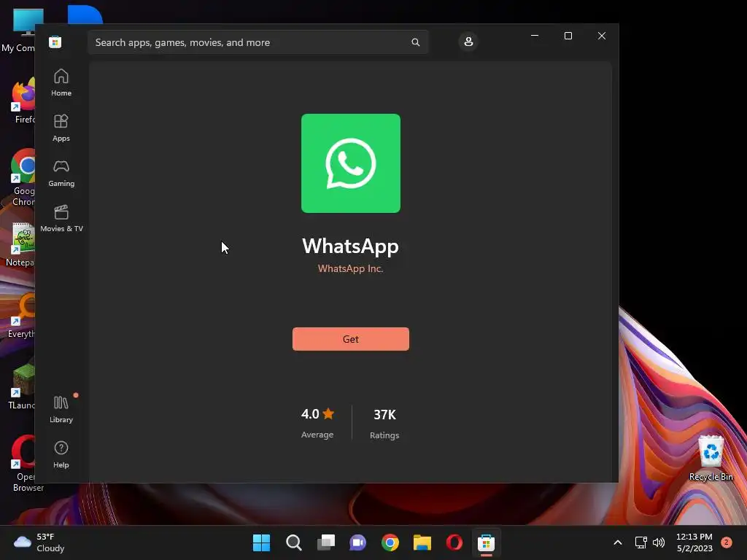Click the network icon in system tray
Viewport: 747px width, 560px height.
pos(640,542)
